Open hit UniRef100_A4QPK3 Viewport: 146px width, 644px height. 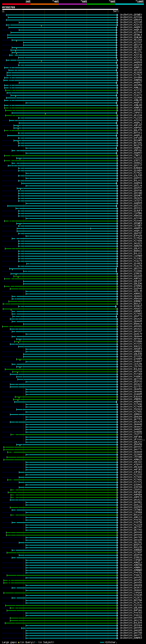pos(131,27)
